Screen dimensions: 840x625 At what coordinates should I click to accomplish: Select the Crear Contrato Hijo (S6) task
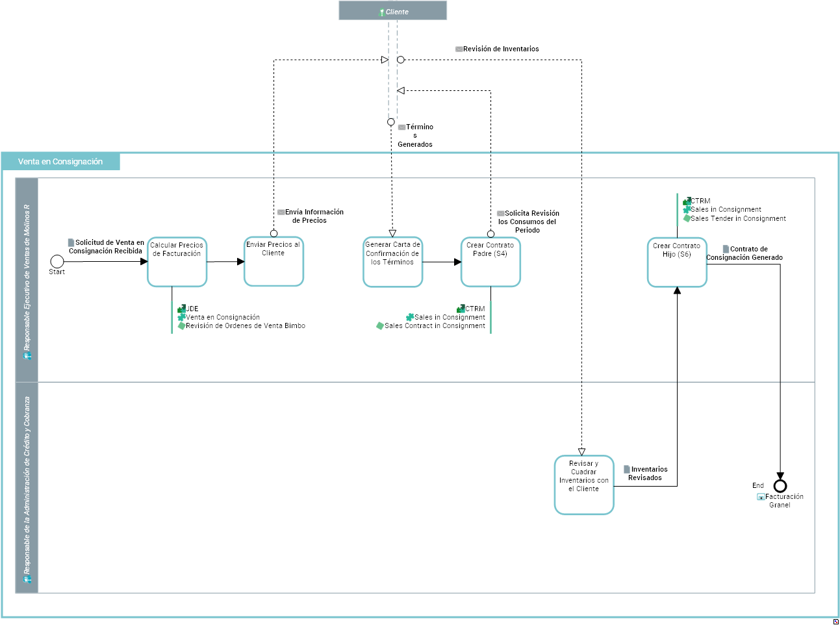pyautogui.click(x=677, y=262)
